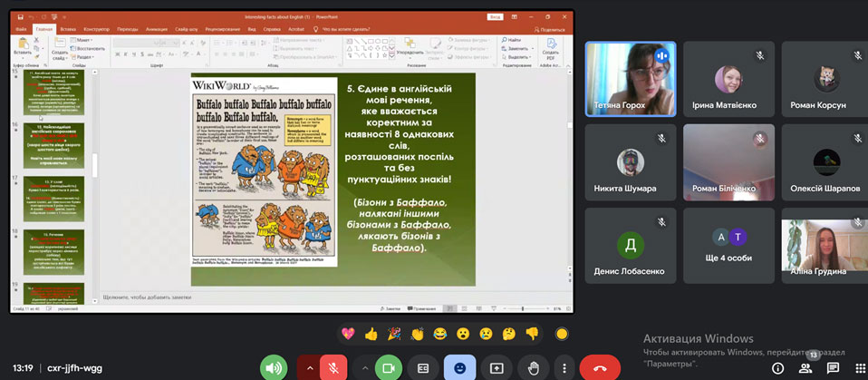This screenshot has width=868, height=380.
Task: Switch to the Вставка ribbon tab
Action: click(68, 29)
